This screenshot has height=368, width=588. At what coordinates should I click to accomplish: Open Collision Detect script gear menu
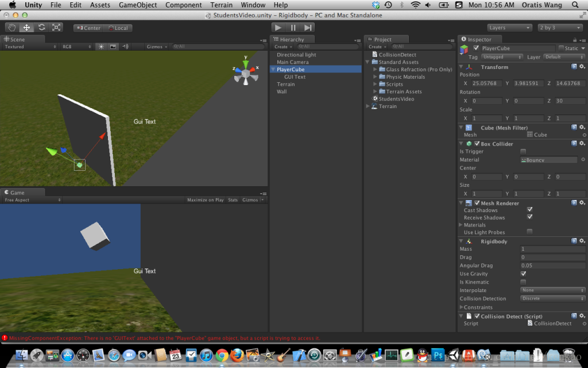pos(582,316)
